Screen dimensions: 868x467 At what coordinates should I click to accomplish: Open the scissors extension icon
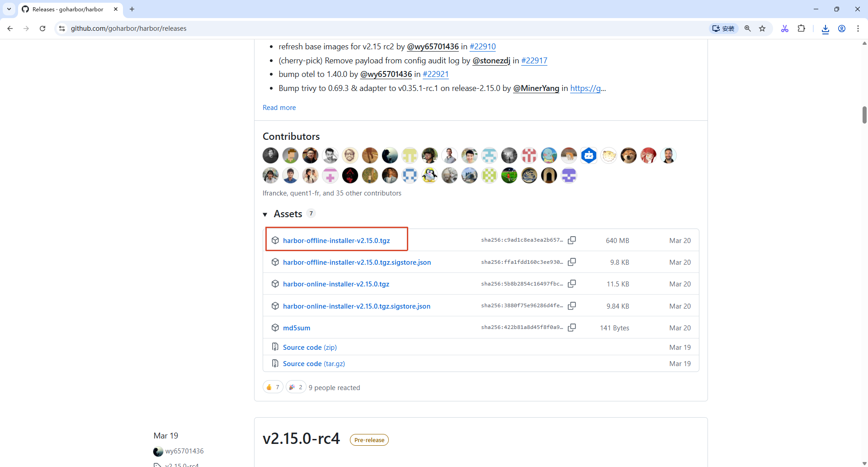tap(785, 29)
